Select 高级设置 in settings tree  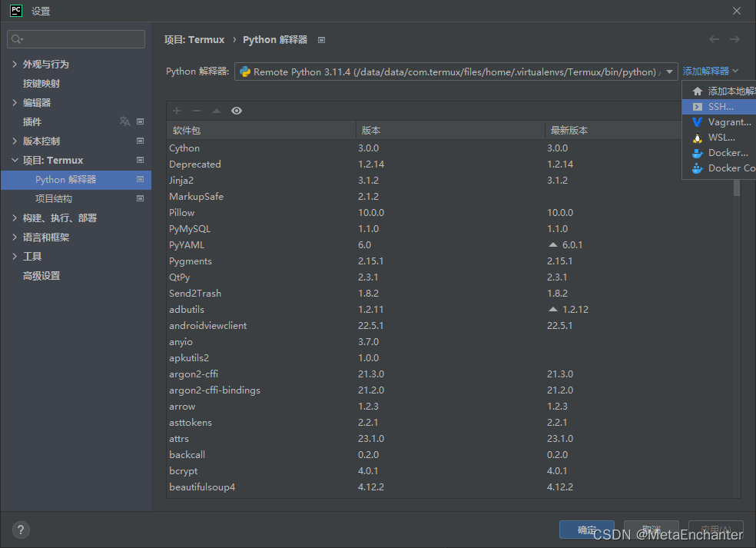[41, 275]
